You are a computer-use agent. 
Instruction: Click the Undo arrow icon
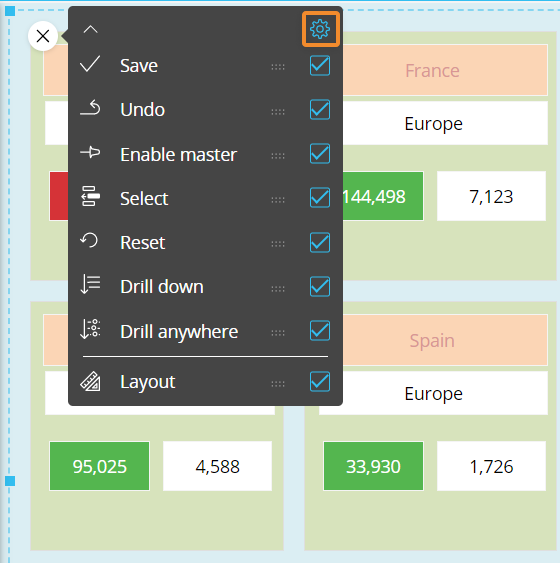click(x=90, y=108)
